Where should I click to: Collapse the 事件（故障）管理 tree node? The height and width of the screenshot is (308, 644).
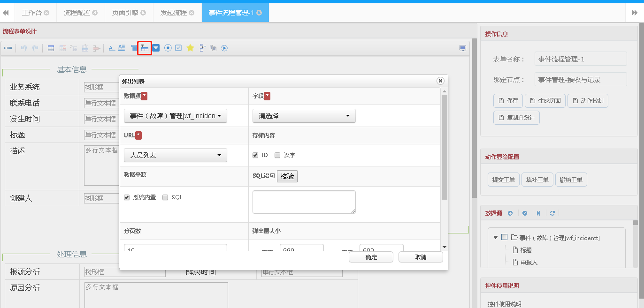[495, 238]
